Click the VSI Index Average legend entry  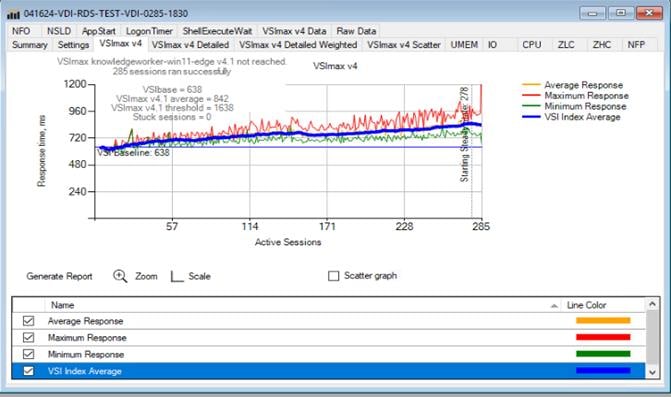click(x=571, y=117)
